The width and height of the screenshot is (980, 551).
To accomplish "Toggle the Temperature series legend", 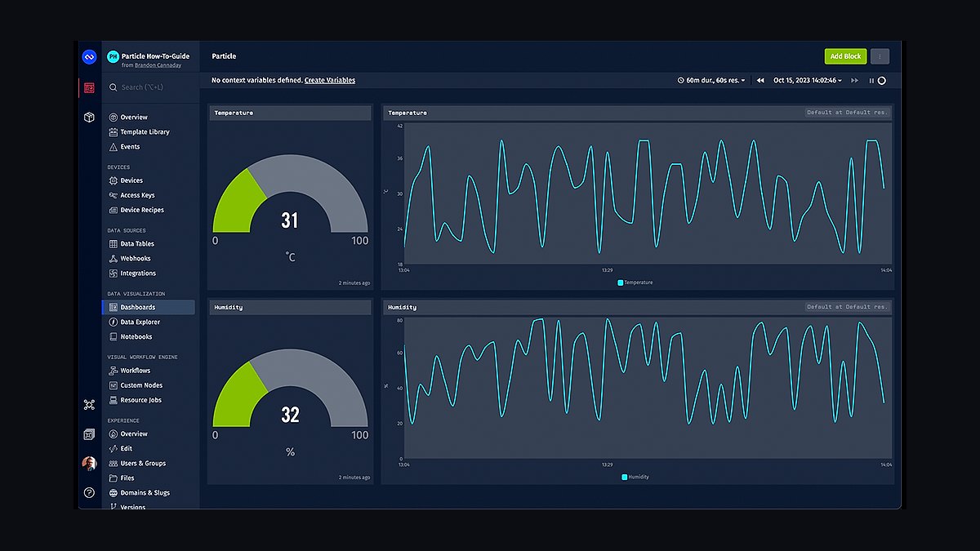I will [x=635, y=282].
